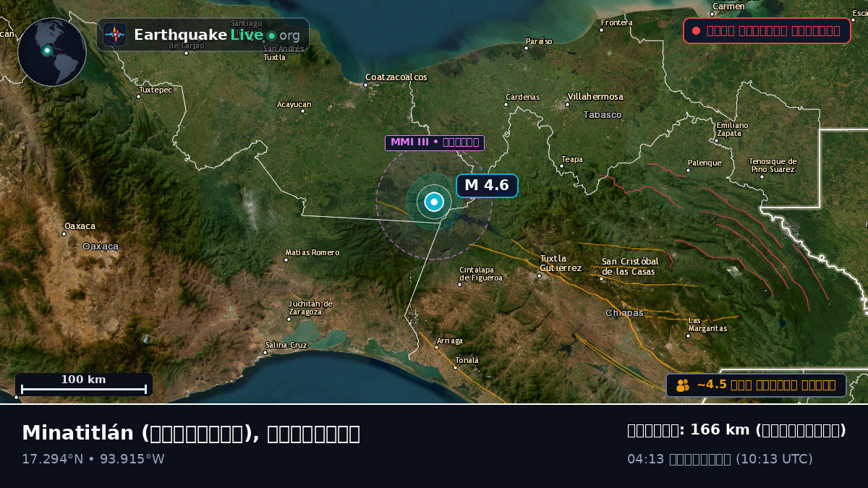The image size is (868, 488).
Task: Select the Villahermosa city label
Action: 595,97
